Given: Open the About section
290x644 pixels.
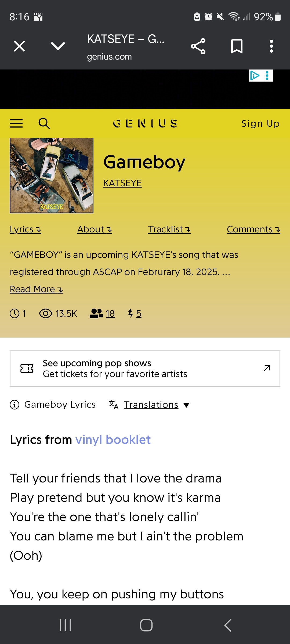Looking at the screenshot, I should pos(94,229).
